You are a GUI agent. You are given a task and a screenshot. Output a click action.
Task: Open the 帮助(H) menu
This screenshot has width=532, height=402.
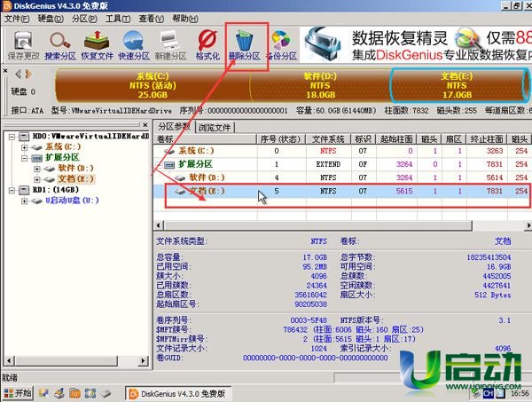tap(185, 19)
